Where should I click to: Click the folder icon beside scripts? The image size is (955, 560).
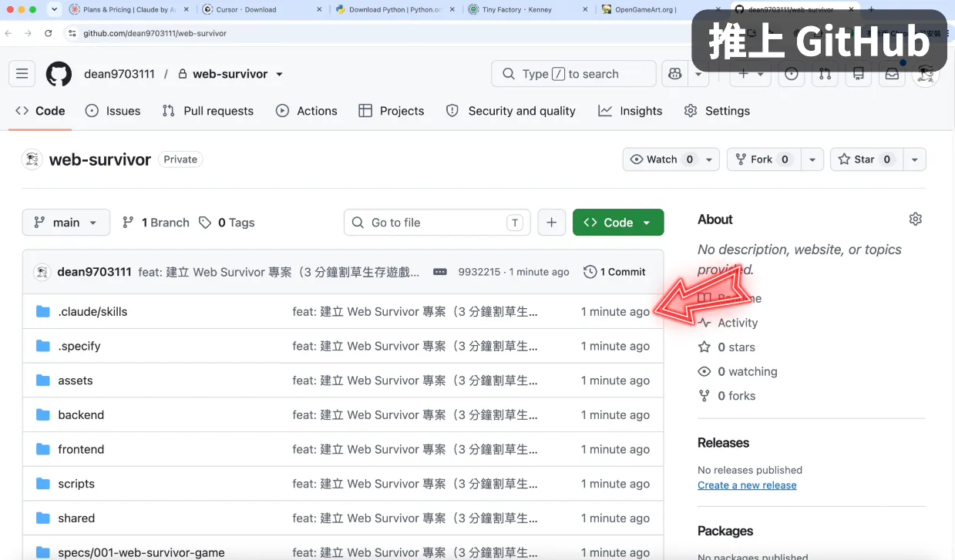coord(43,484)
